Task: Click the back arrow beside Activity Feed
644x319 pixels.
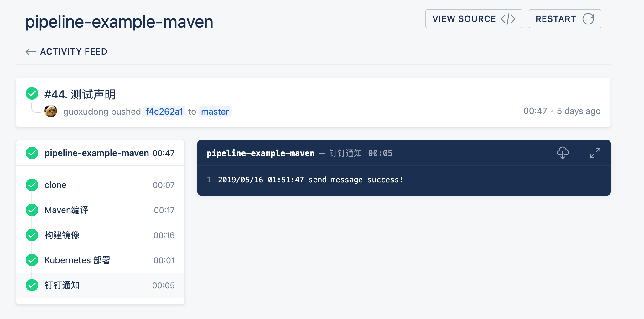Action: 31,52
